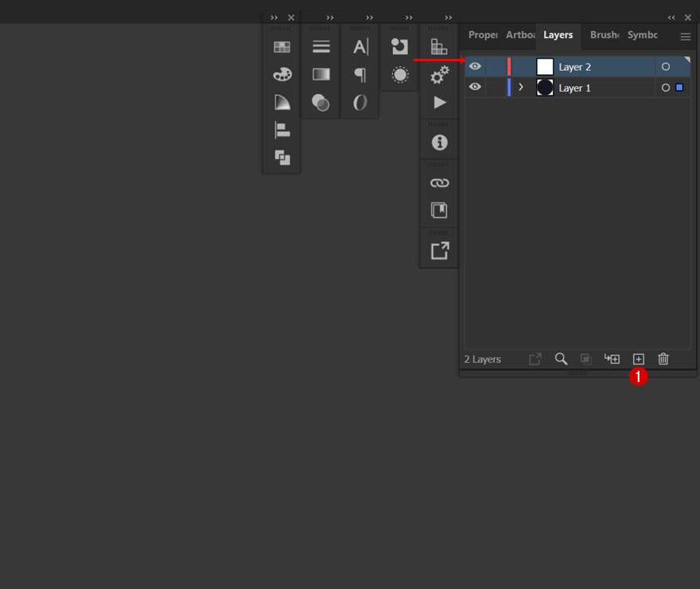Open the Swatches panel icon
The width and height of the screenshot is (700, 589).
282,47
